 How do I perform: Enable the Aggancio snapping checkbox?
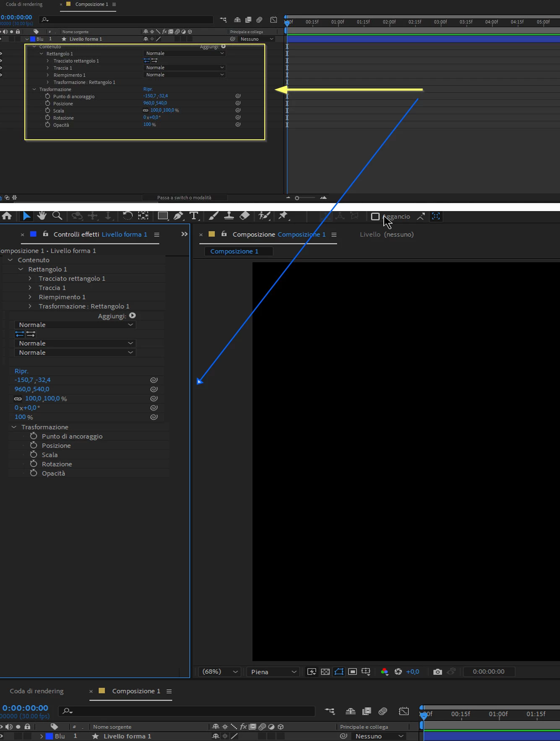click(375, 217)
